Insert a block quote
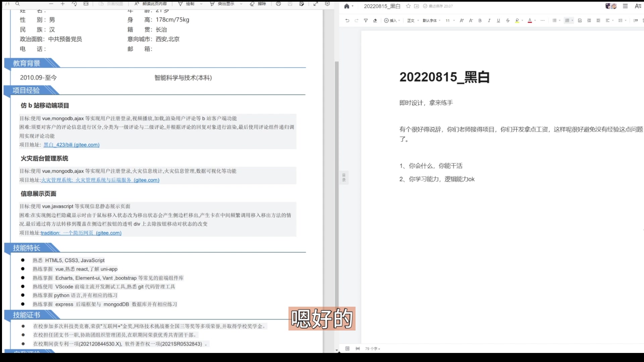Screen dimensions: 644x362 tap(636, 20)
